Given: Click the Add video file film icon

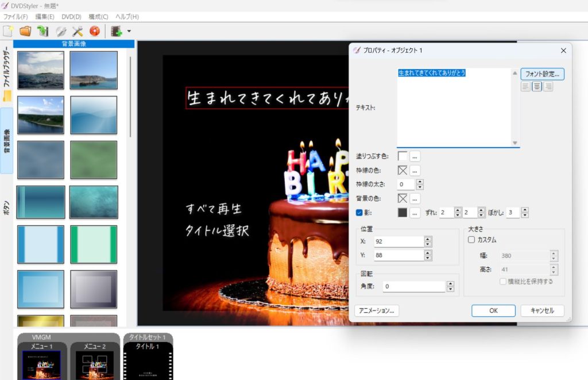Looking at the screenshot, I should click(x=117, y=31).
